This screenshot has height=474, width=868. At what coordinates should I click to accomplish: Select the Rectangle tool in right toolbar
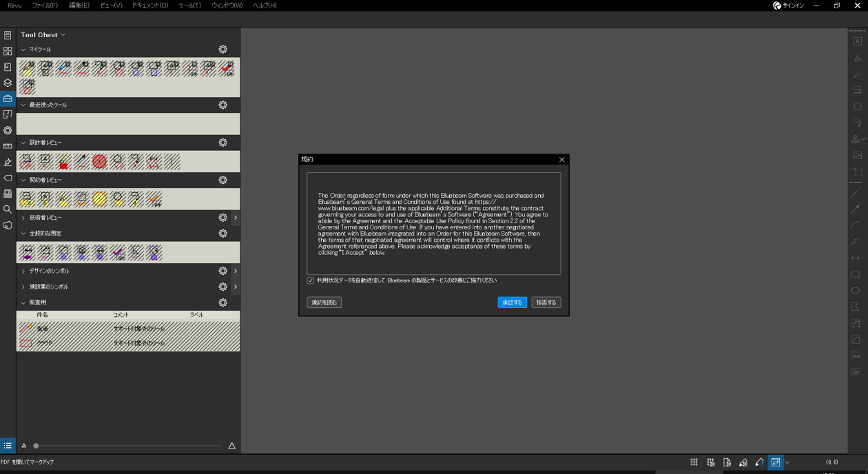[x=856, y=274]
